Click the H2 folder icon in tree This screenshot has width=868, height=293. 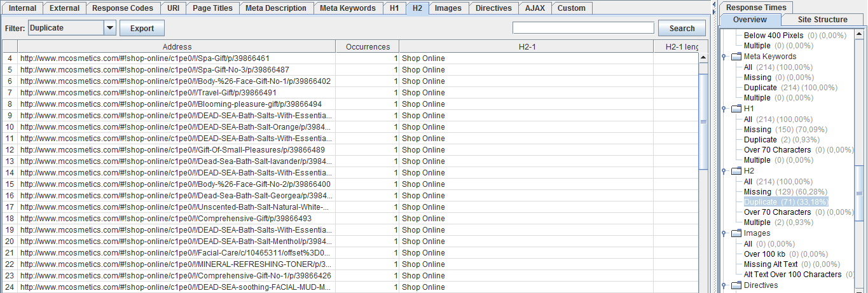point(736,171)
